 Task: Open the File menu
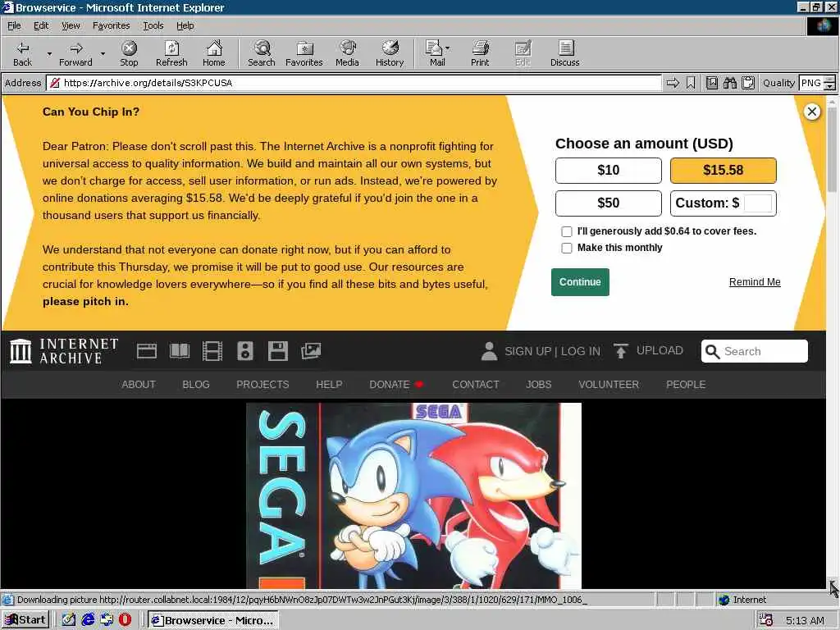(14, 25)
